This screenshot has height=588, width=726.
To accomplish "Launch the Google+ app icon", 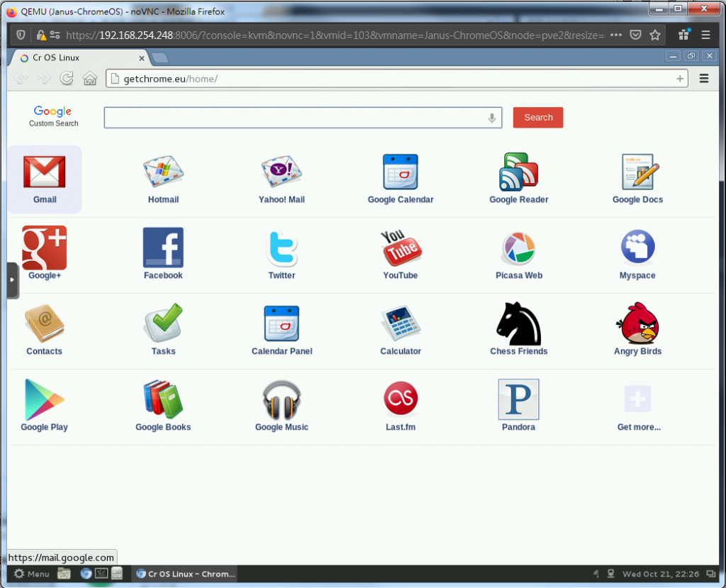I will point(45,248).
